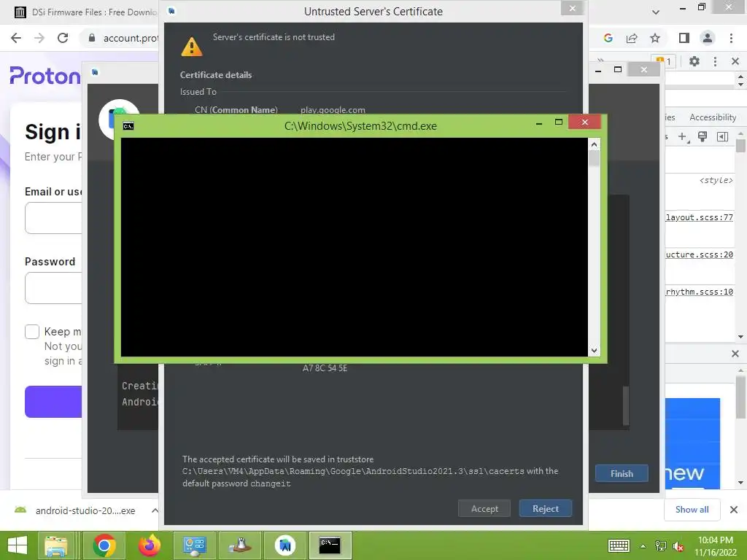
Task: Open on-screen keyboard tray icon
Action: pos(619,545)
